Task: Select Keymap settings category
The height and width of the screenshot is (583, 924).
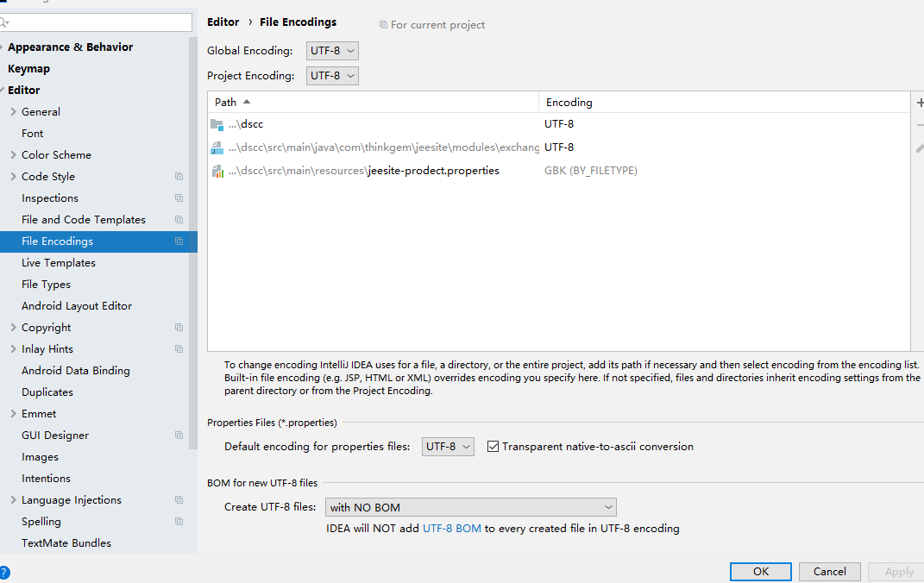Action: pos(28,69)
